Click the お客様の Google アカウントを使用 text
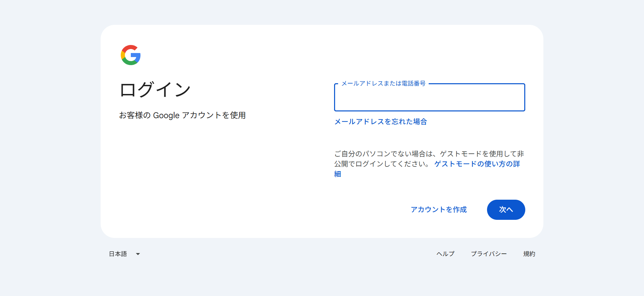 [x=182, y=115]
